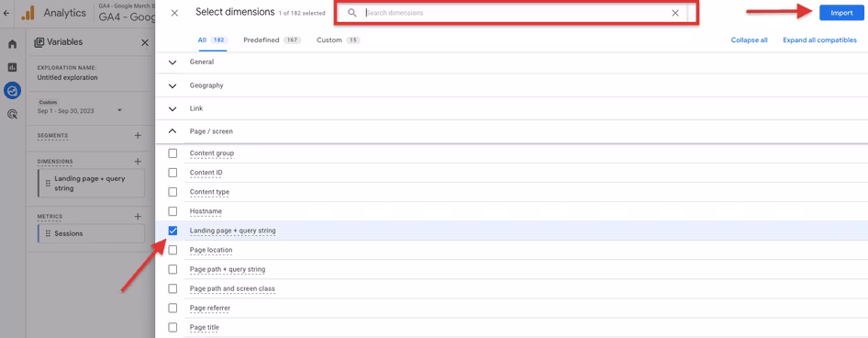Image resolution: width=868 pixels, height=338 pixels.
Task: Close the Variables panel
Action: click(x=144, y=42)
